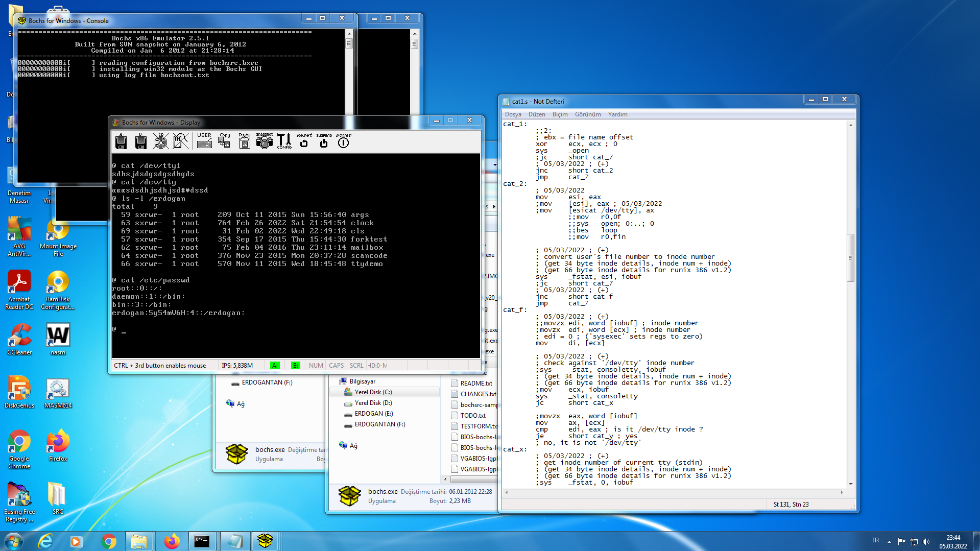Image resolution: width=980 pixels, height=551 pixels.
Task: Open the AVG AntiVirus desktop shortcut
Action: click(x=19, y=236)
